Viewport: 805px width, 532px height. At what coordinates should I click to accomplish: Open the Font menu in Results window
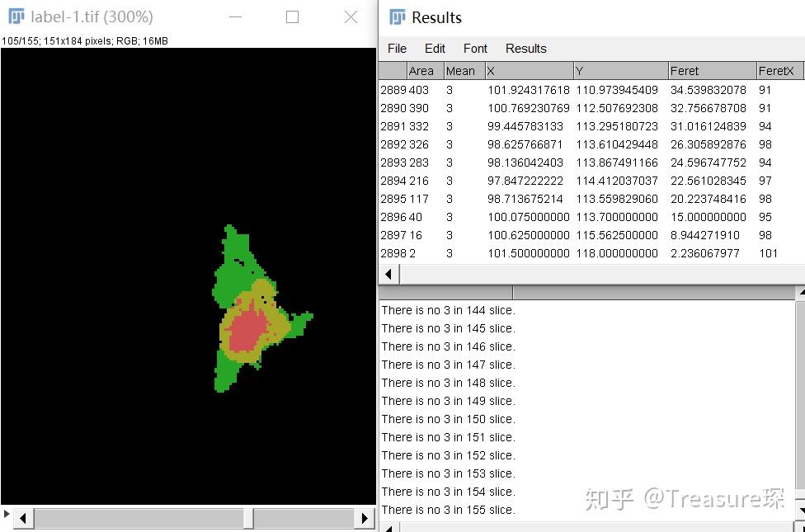[x=475, y=49]
